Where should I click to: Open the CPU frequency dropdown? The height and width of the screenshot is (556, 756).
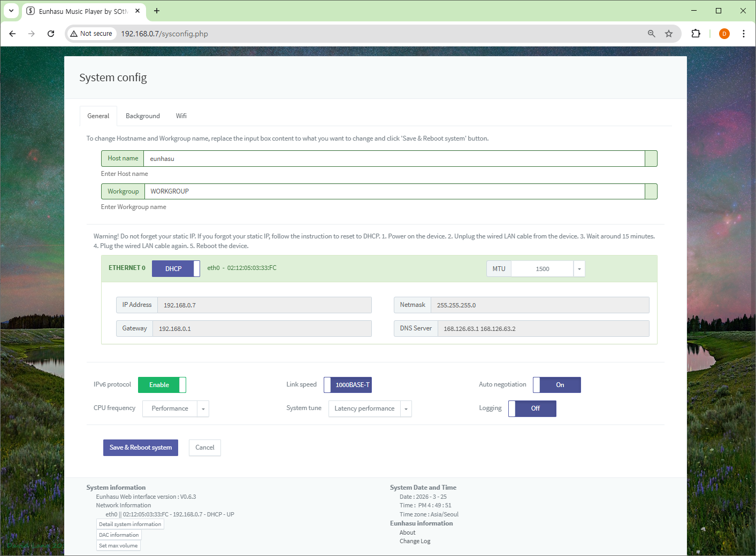(x=203, y=409)
